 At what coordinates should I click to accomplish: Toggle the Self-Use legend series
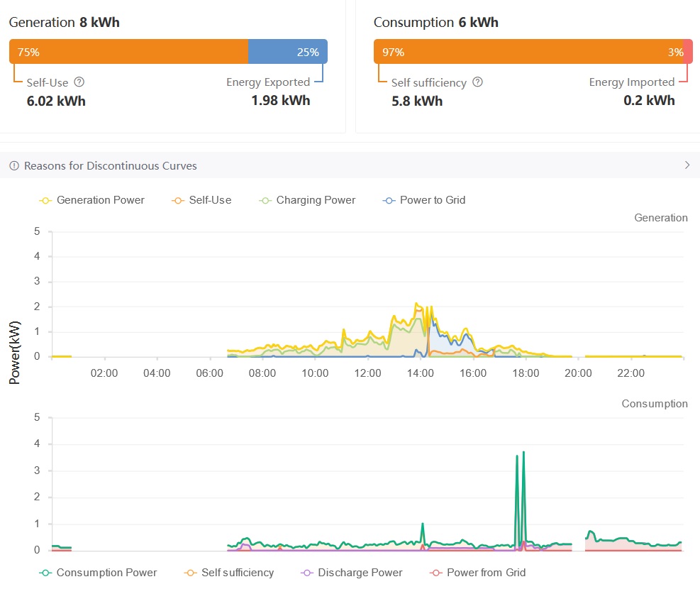[x=201, y=200]
